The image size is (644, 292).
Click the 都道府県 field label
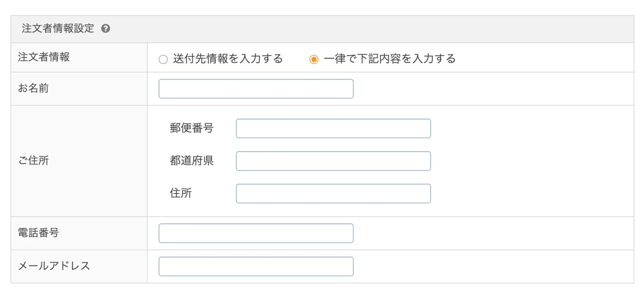(x=192, y=161)
